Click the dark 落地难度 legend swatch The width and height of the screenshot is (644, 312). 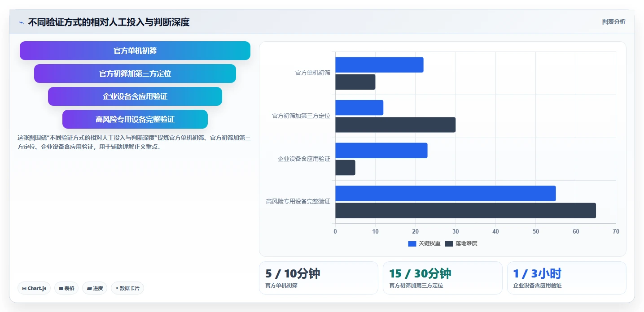[449, 243]
